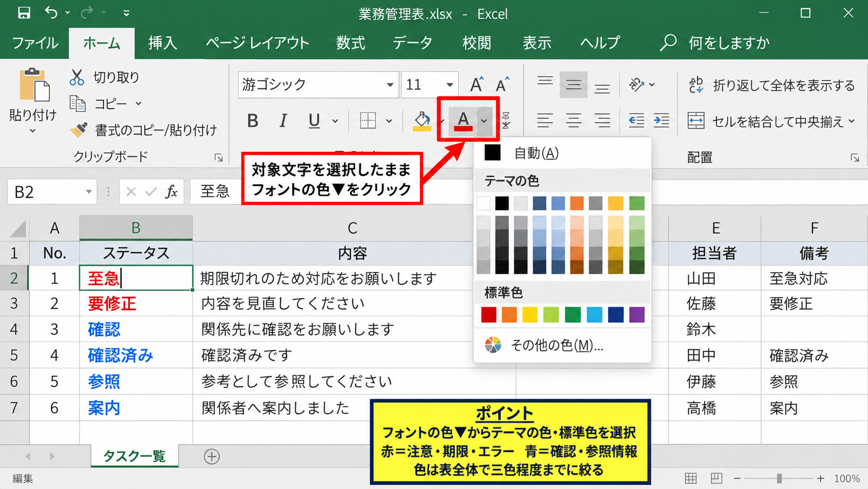Expand the コピー dropdown arrow
Screen dimensions: 868x489
coord(139,103)
